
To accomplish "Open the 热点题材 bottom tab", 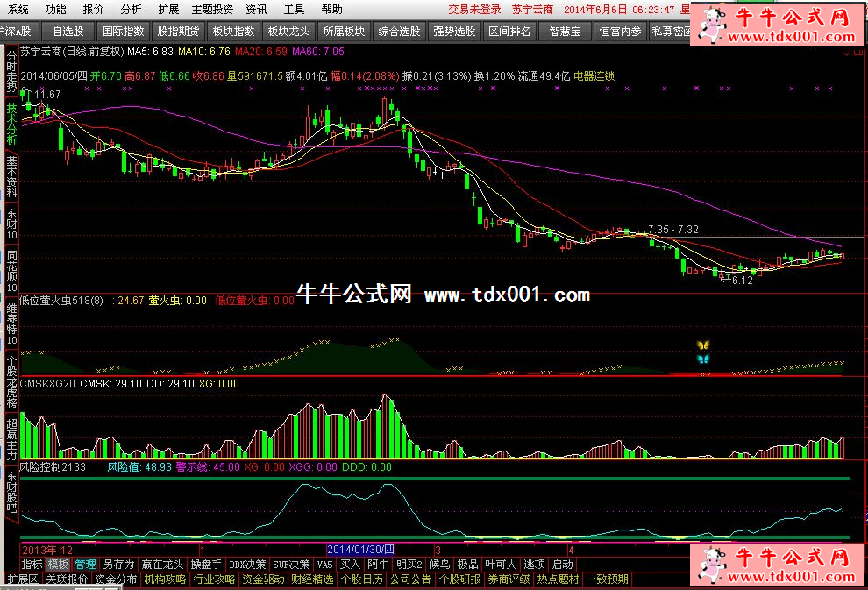I will (x=558, y=579).
